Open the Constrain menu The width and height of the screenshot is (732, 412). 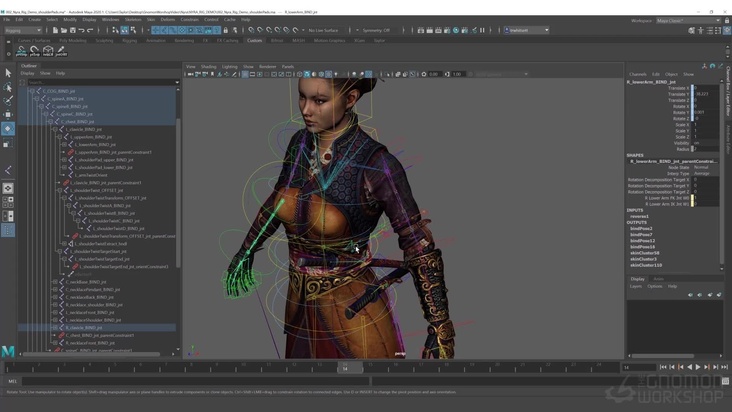click(190, 20)
